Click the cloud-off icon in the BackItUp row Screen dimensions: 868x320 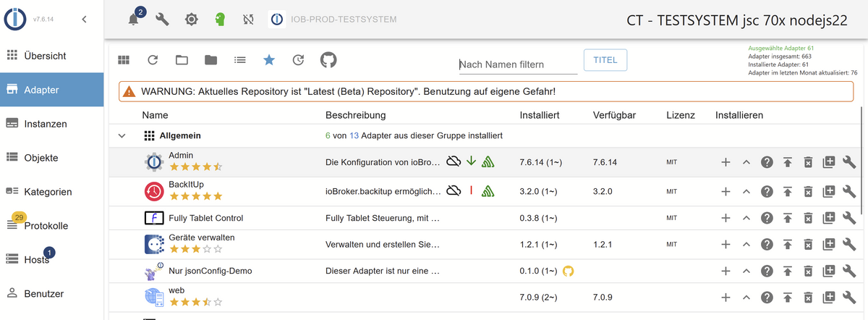pos(454,190)
